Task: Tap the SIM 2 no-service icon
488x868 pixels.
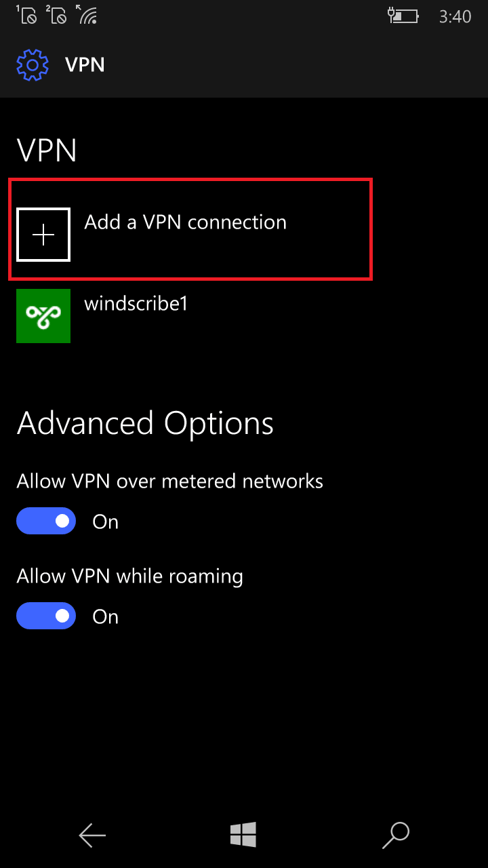Action: [56, 14]
